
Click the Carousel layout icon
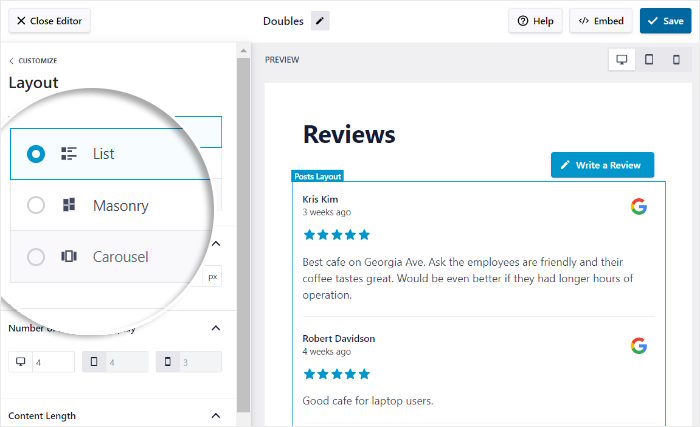click(x=69, y=256)
